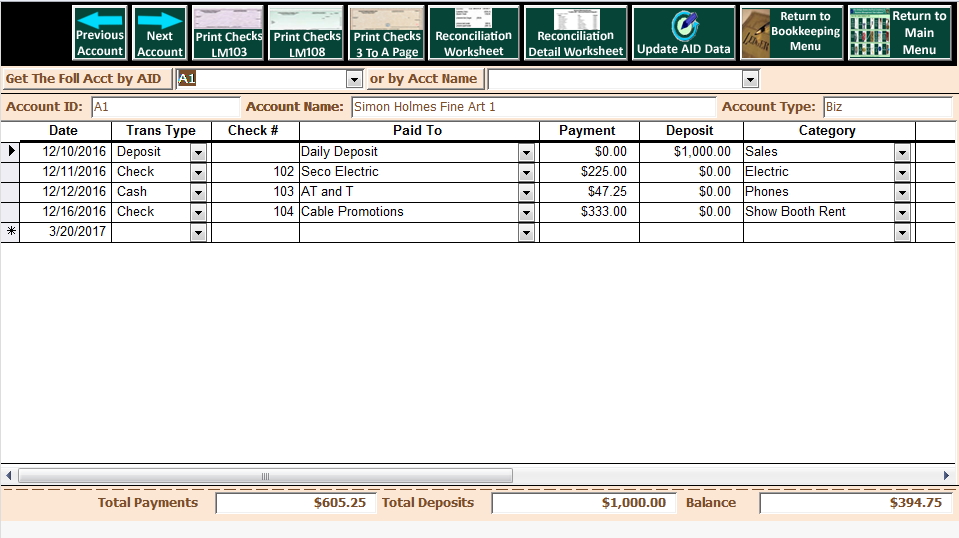
Task: Return to Bookkeeping Menu
Action: [791, 33]
